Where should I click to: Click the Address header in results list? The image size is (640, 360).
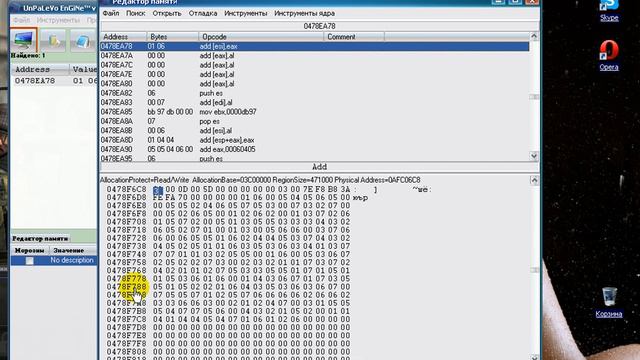pyautogui.click(x=40, y=70)
